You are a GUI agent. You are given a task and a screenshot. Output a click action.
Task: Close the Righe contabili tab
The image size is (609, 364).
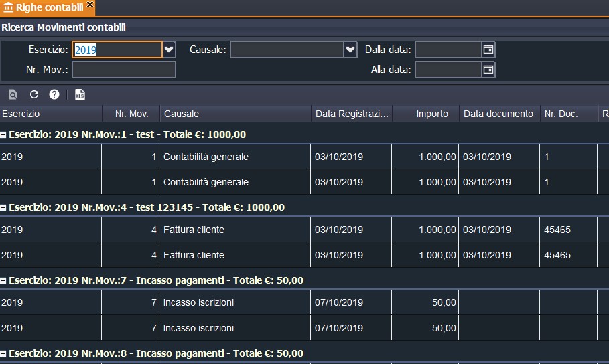[x=90, y=7]
